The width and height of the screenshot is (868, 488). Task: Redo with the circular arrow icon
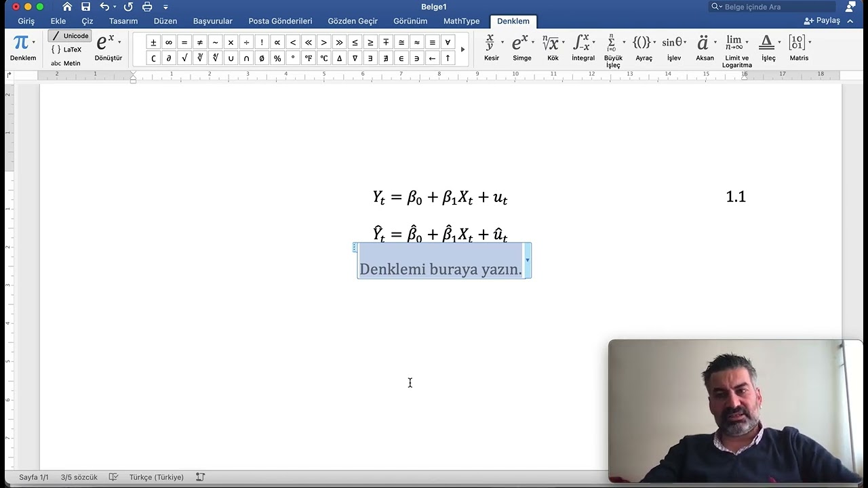pyautogui.click(x=128, y=7)
